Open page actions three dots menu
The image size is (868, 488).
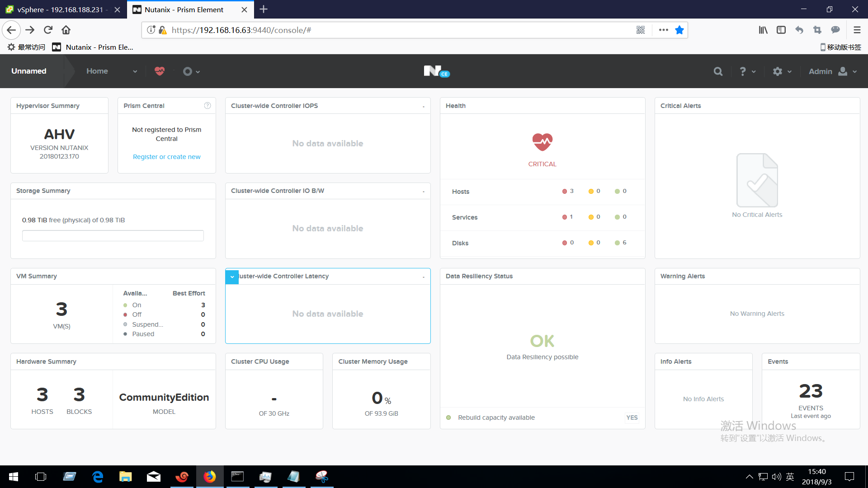[663, 30]
